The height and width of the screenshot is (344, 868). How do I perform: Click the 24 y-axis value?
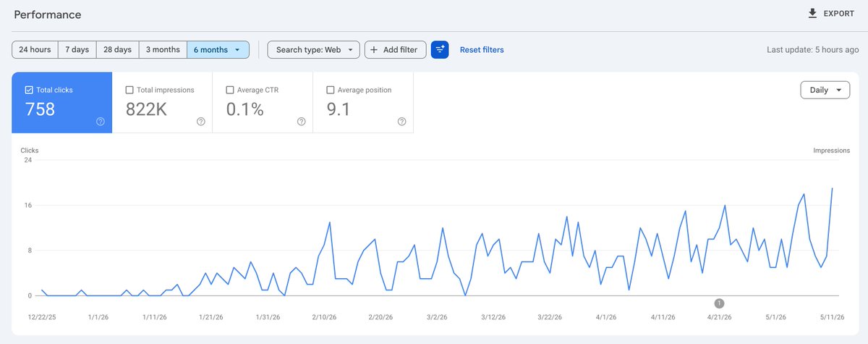[28, 160]
